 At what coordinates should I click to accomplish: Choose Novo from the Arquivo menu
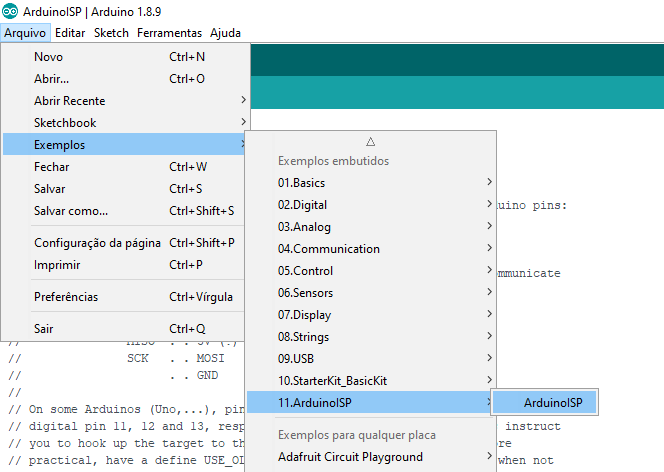coord(123,57)
